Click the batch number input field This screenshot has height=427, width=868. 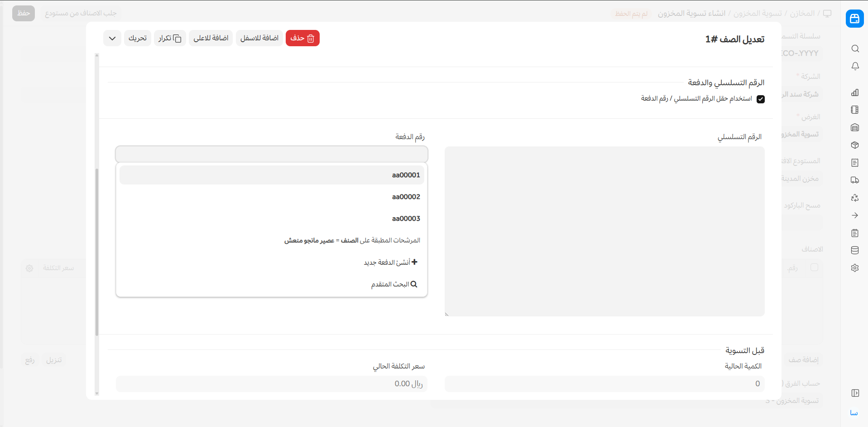click(x=272, y=154)
